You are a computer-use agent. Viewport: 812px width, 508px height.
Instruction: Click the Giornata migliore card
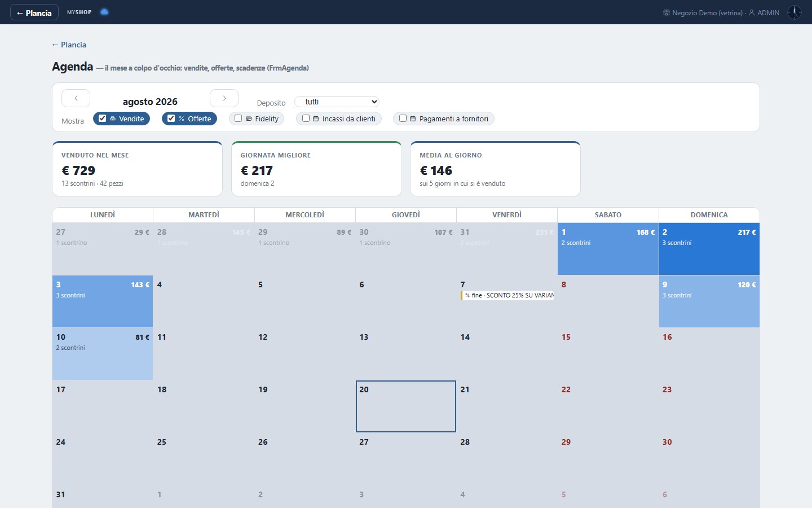point(316,169)
